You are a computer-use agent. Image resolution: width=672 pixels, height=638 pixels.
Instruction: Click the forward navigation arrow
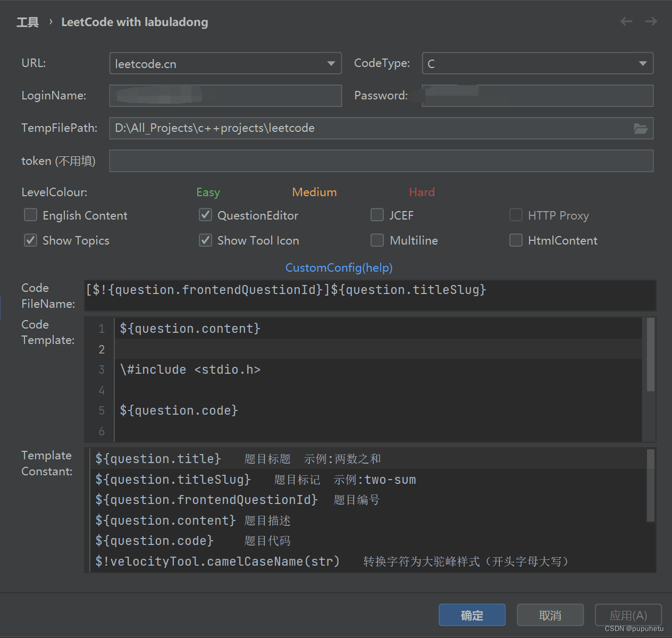[x=650, y=21]
